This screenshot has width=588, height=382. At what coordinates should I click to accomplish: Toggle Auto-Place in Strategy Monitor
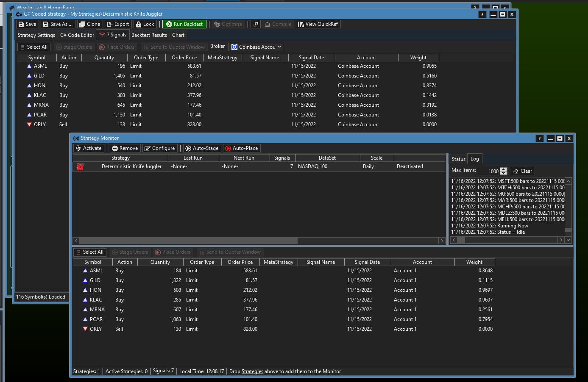[241, 148]
